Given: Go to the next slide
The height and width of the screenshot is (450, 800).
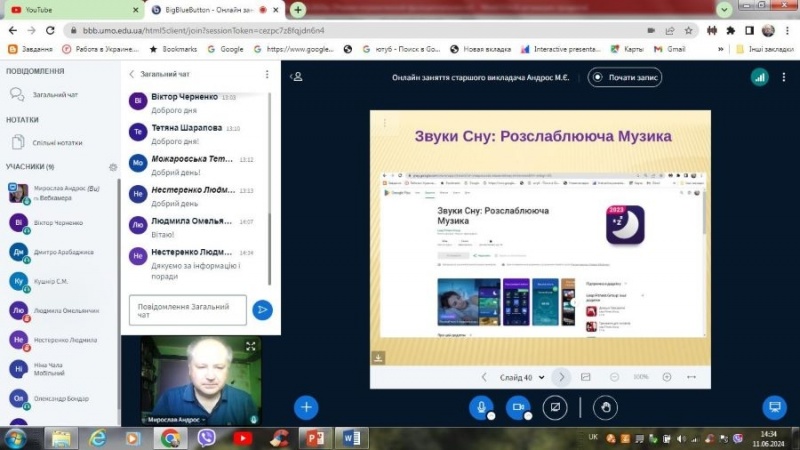Looking at the screenshot, I should (x=562, y=377).
